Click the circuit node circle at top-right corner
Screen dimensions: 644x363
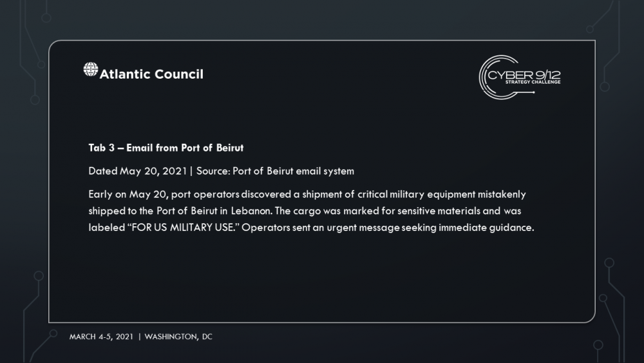590,29
